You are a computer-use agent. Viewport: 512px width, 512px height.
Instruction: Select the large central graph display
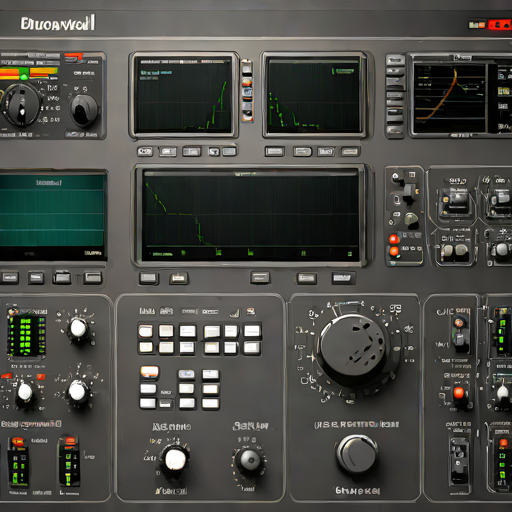coord(251,215)
